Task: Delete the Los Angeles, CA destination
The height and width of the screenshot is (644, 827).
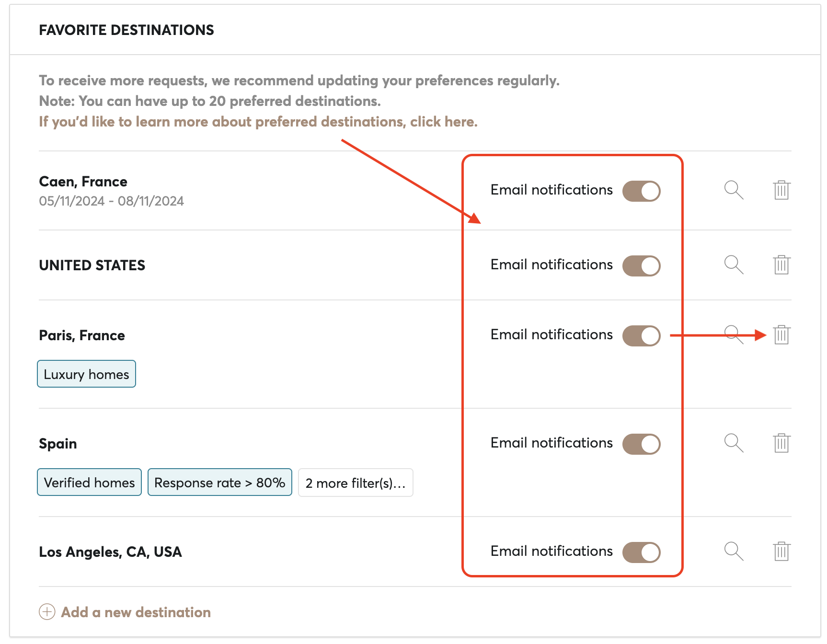Action: tap(781, 551)
